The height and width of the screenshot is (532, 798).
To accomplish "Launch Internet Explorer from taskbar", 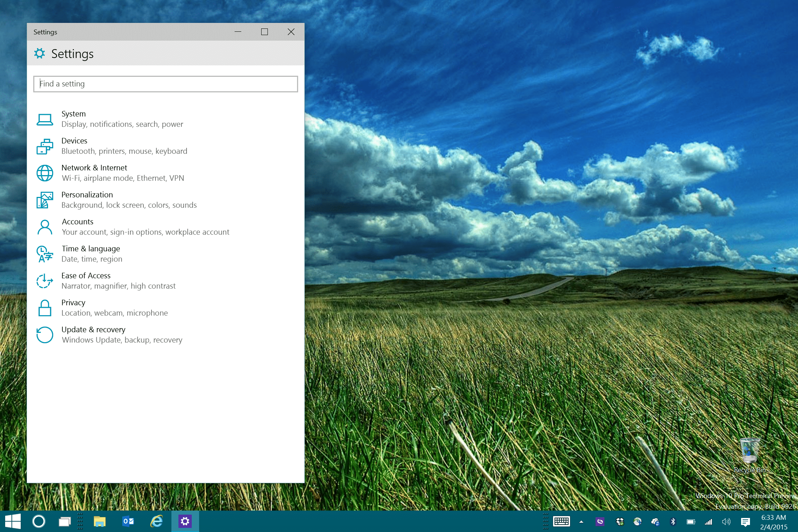I will click(157, 521).
